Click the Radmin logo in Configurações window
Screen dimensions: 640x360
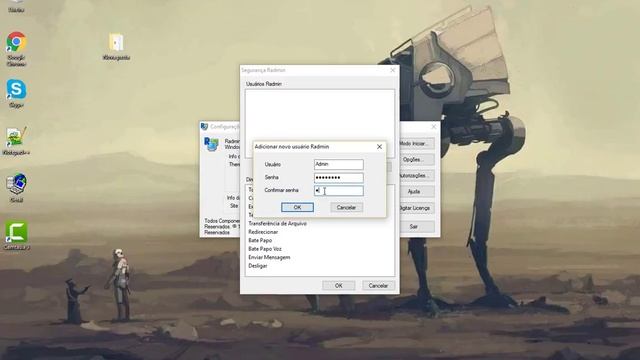tap(211, 144)
